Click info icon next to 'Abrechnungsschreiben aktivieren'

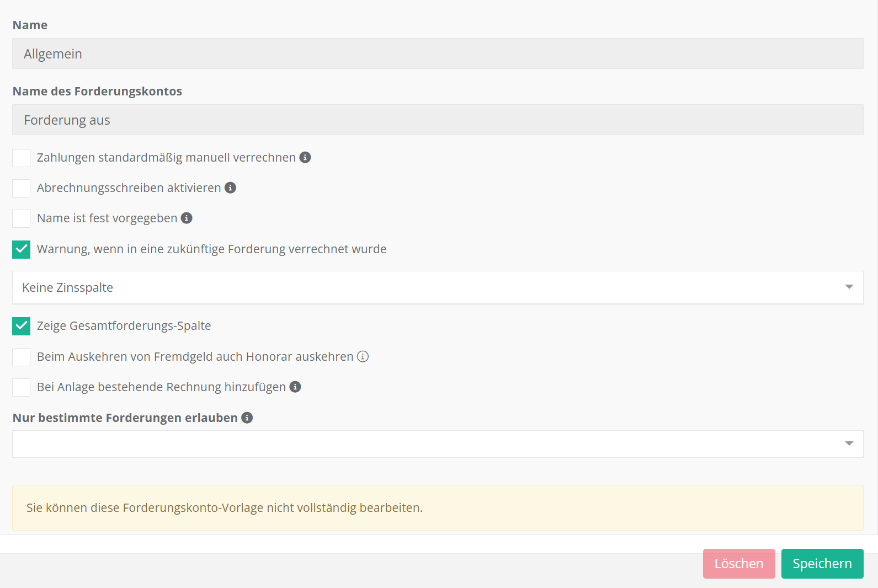(x=231, y=188)
